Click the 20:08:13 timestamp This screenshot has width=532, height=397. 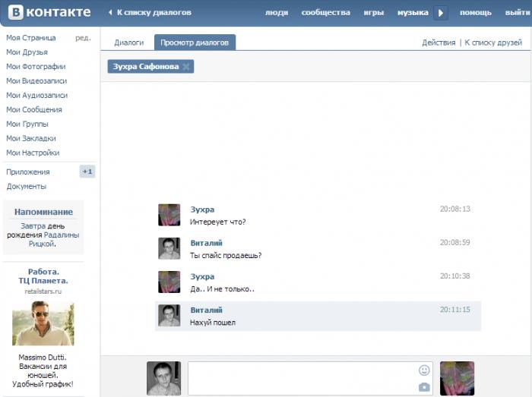455,209
